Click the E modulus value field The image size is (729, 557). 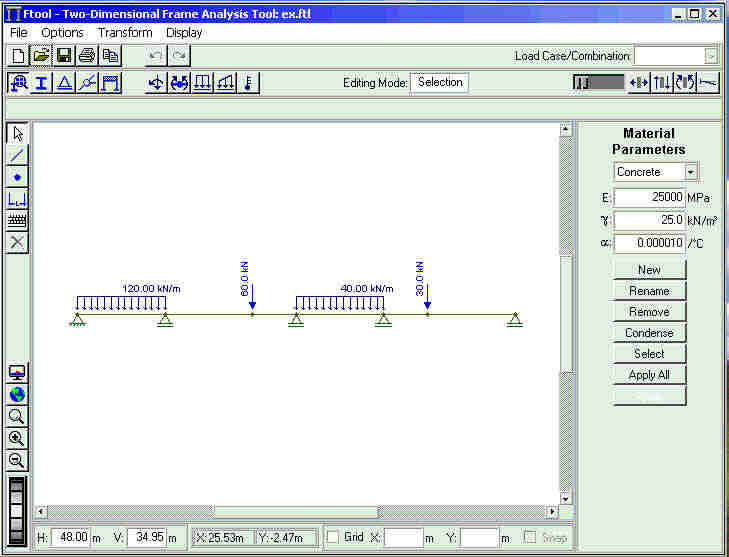pos(649,198)
